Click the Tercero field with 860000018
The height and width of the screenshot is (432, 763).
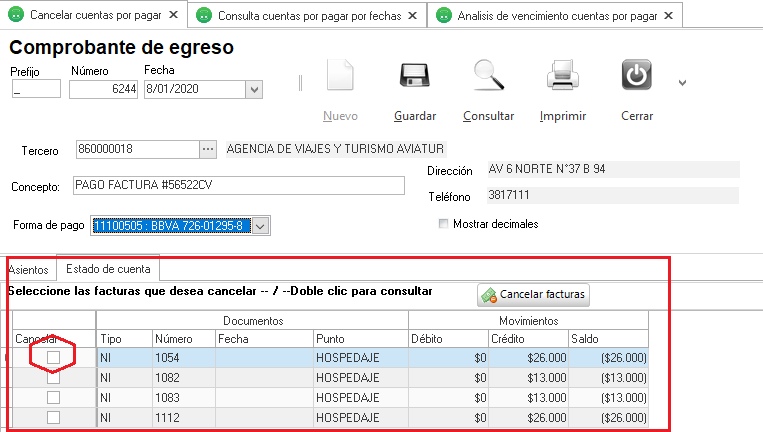[x=137, y=149]
